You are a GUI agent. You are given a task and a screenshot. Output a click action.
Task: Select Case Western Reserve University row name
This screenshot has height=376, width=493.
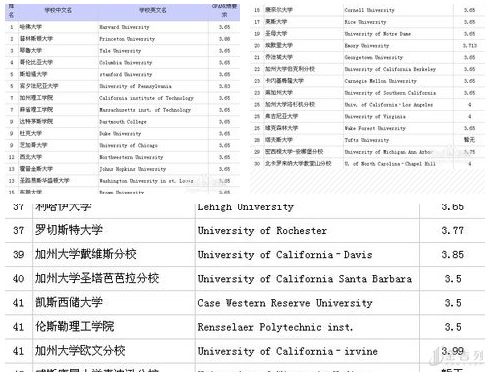(x=285, y=303)
